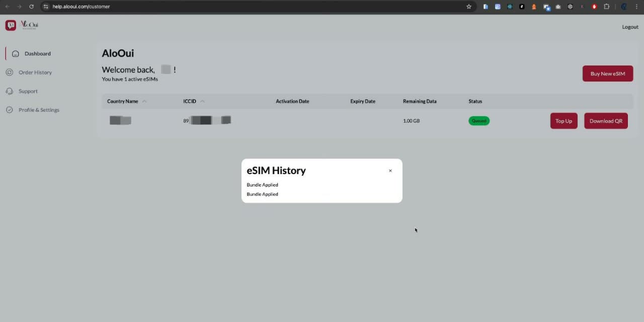This screenshot has width=644, height=322.
Task: Open Chrome's three-dot menu
Action: pos(637,7)
